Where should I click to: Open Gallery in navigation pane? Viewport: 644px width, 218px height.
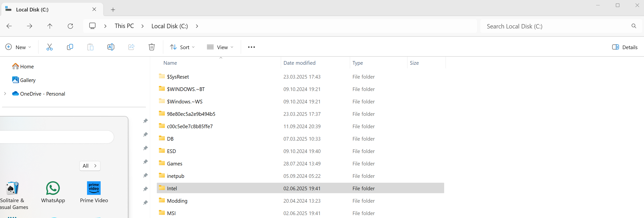pos(24,80)
